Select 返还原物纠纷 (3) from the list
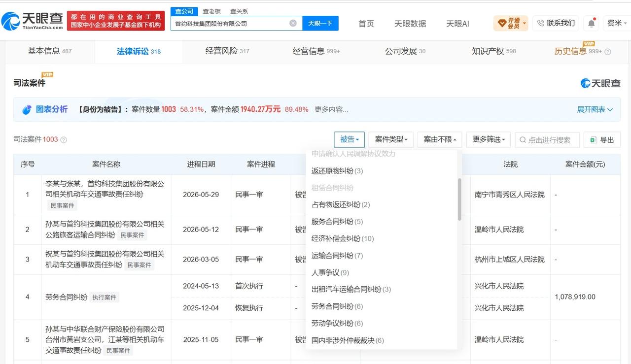The width and height of the screenshot is (631, 364). [337, 171]
